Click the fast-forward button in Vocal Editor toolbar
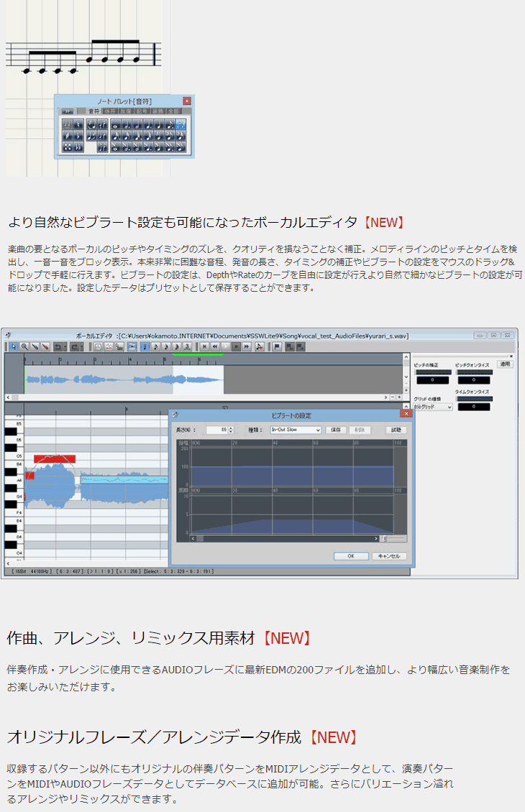Viewport: 525px width, 812px height. point(247,346)
